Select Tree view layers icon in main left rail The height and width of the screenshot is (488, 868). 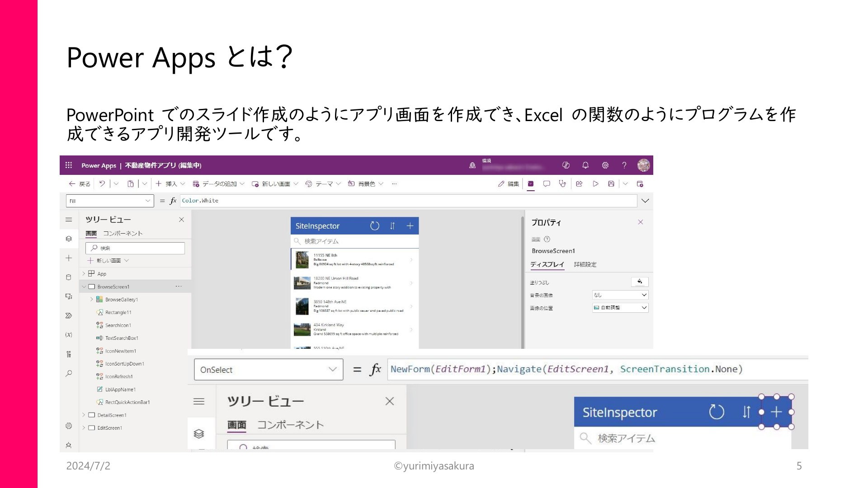69,239
